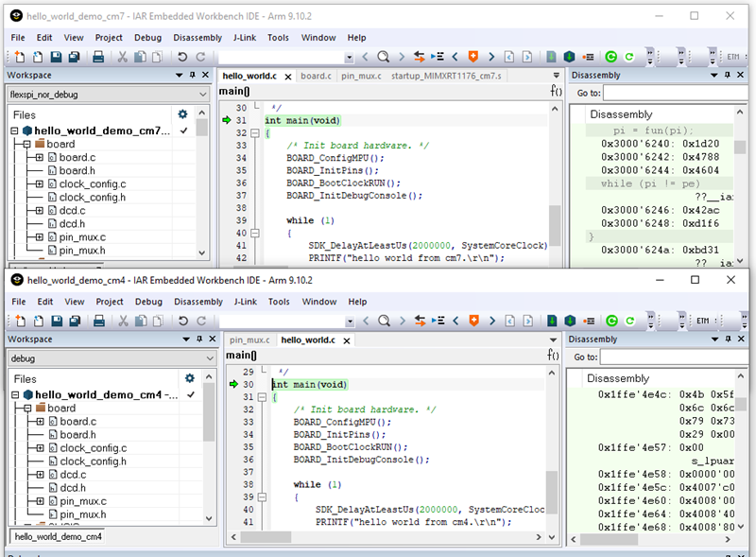The image size is (756, 557).
Task: Close hello_world.c tab in cm4 editor
Action: click(x=347, y=340)
